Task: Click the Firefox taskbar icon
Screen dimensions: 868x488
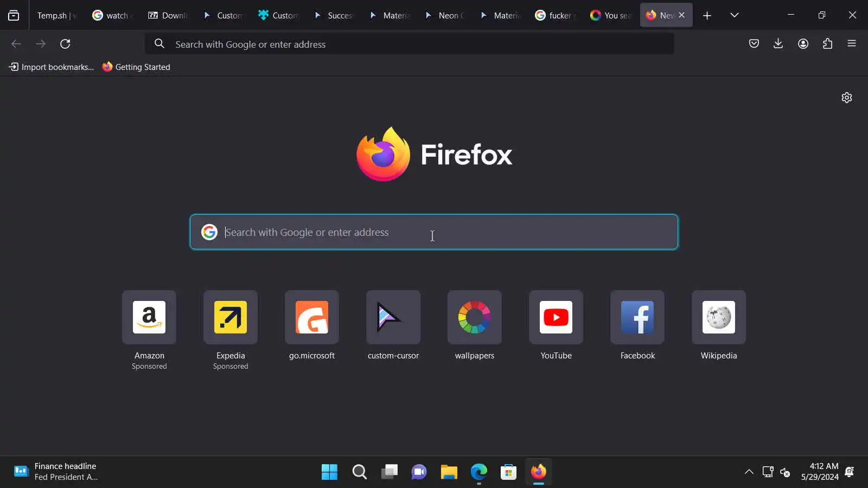Action: [538, 472]
